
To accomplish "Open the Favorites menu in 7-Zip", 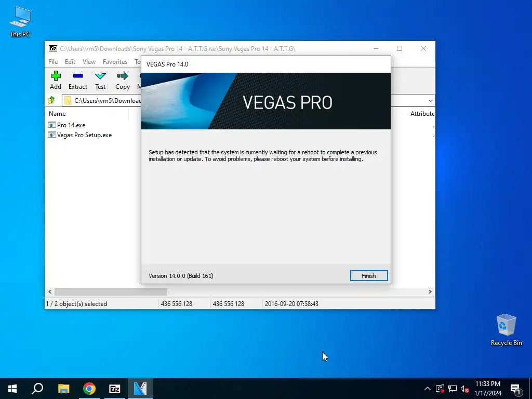I will 115,62.
